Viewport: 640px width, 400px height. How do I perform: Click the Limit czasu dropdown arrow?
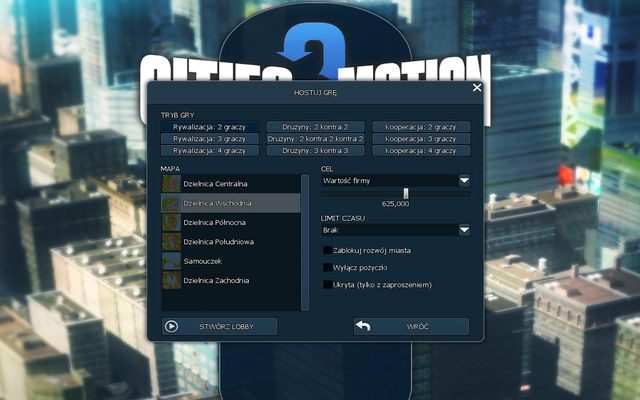tap(464, 230)
